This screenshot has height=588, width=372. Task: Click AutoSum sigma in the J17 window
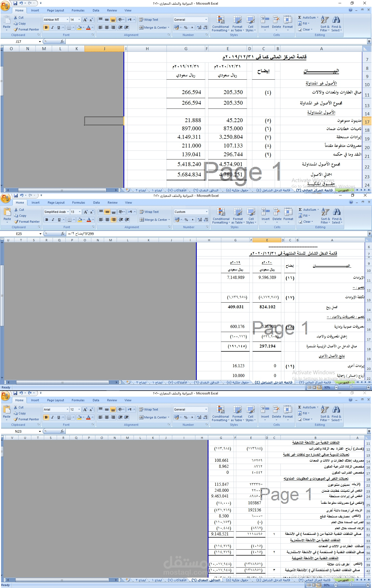coord(300,17)
